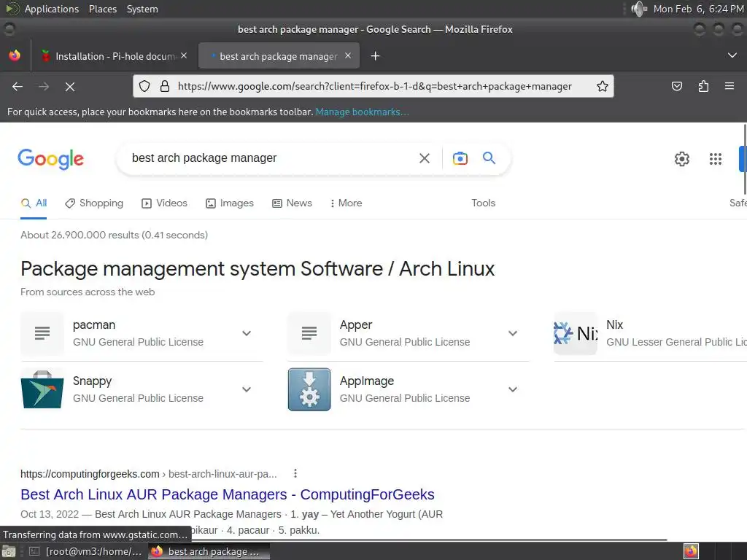Click the Firefox View icon
This screenshot has width=747, height=560.
[15, 55]
